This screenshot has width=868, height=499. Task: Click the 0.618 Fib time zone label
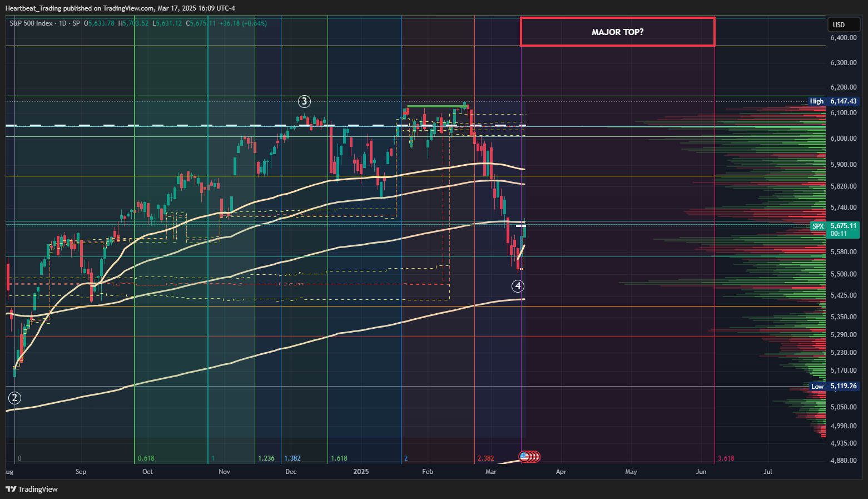click(146, 458)
